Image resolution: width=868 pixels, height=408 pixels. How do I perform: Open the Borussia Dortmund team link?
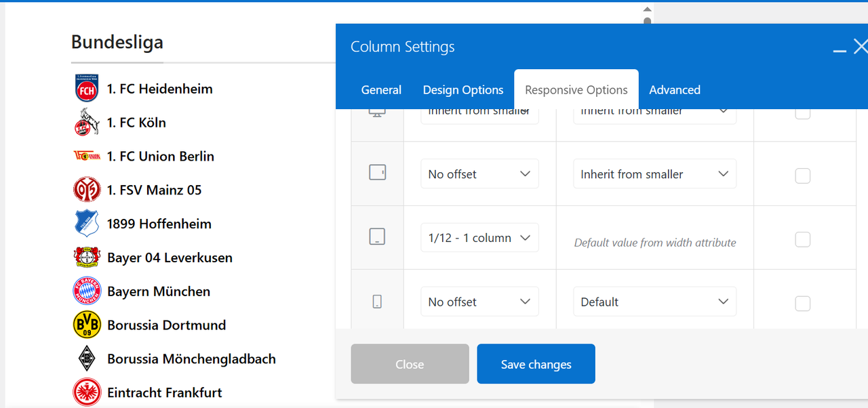[x=166, y=325]
